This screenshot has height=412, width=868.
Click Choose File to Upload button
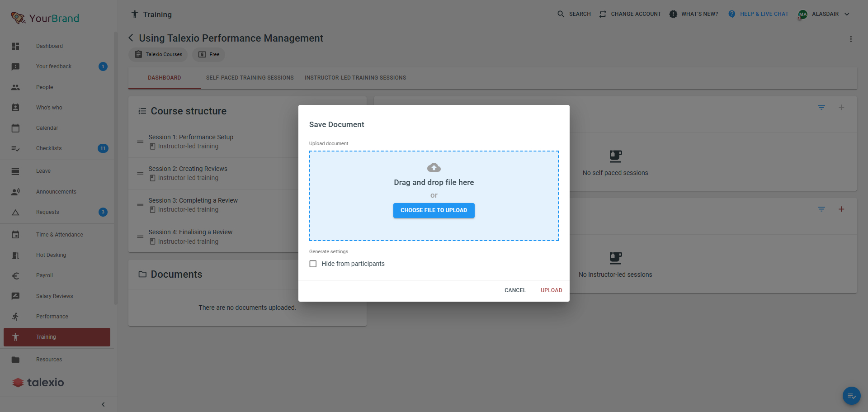434,210
